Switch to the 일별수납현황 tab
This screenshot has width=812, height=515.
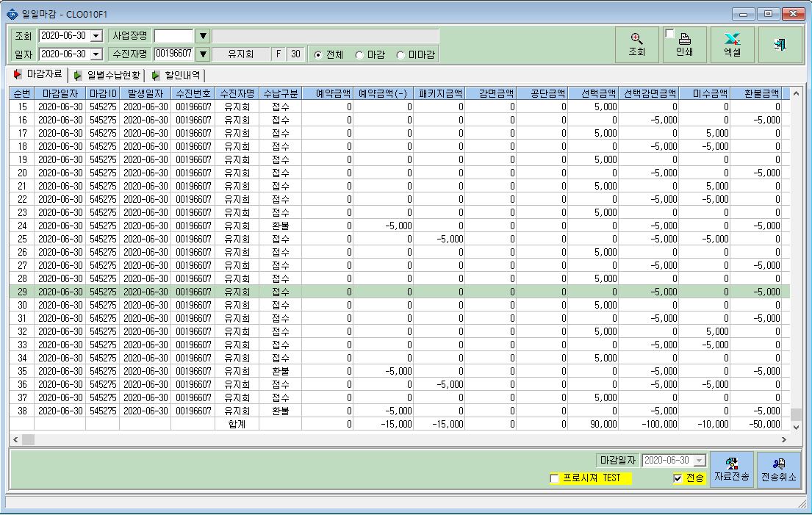click(x=107, y=76)
